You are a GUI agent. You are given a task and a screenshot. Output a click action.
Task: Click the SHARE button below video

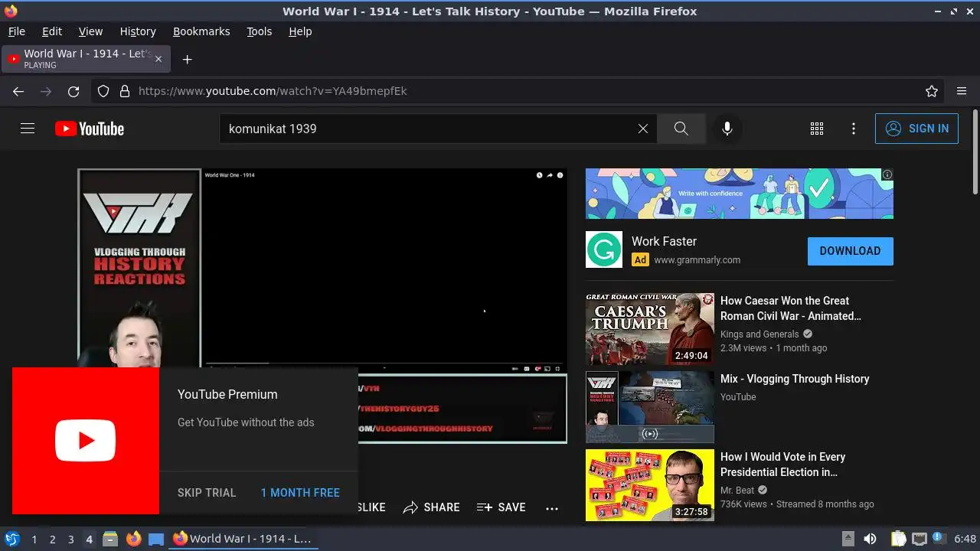pyautogui.click(x=432, y=507)
